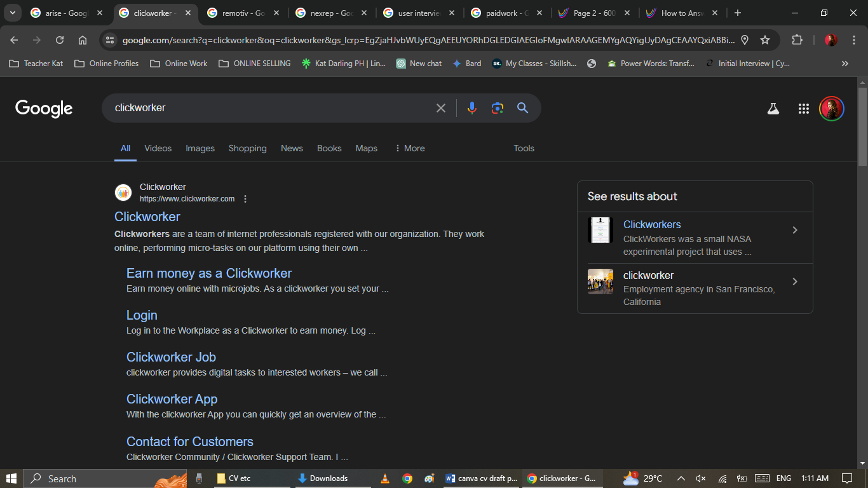Click the Tools button under search bar
Screen dimensions: 868x488
(x=524, y=148)
